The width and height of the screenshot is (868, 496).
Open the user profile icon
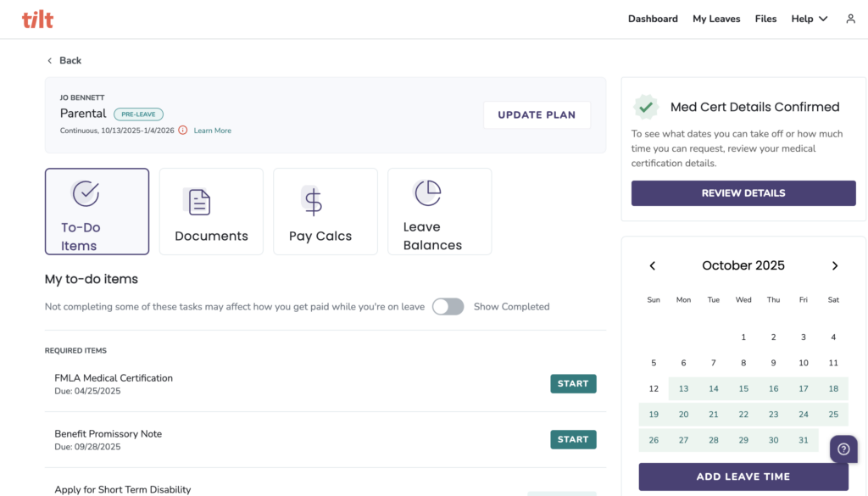tap(850, 19)
